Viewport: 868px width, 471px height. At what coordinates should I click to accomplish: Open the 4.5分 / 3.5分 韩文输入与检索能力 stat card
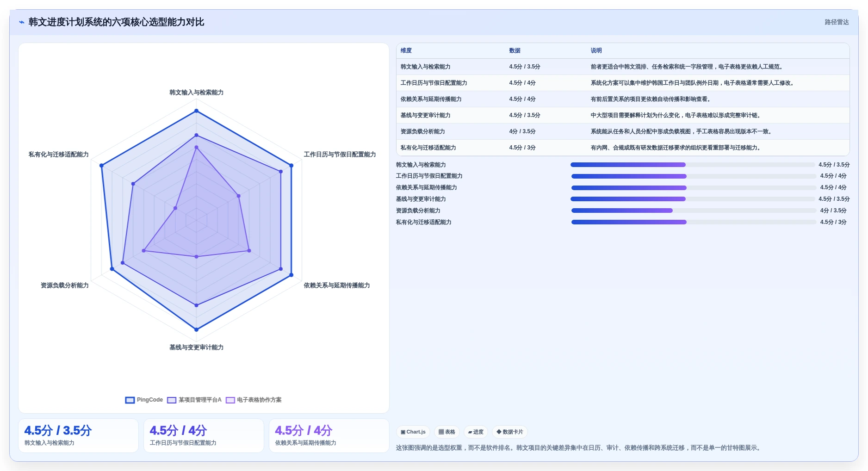tap(78, 435)
